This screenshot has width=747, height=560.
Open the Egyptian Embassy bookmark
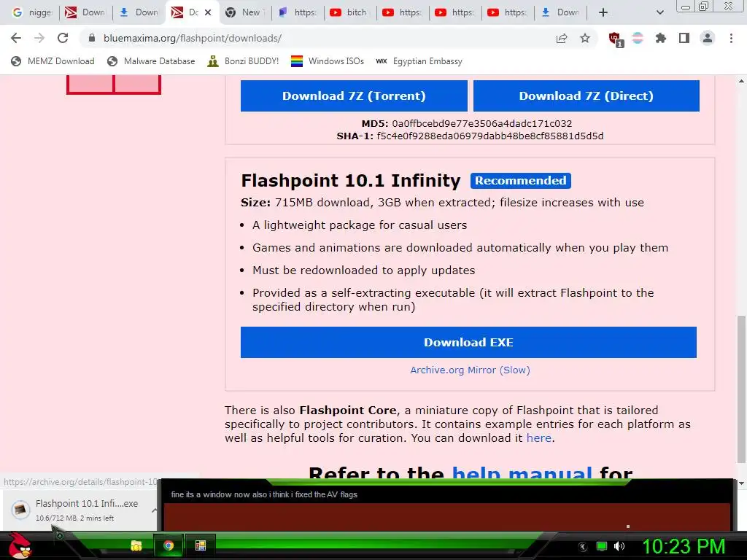point(419,61)
